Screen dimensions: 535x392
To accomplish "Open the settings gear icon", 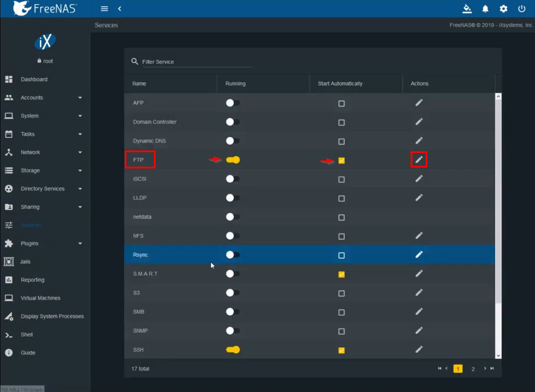I will click(503, 9).
